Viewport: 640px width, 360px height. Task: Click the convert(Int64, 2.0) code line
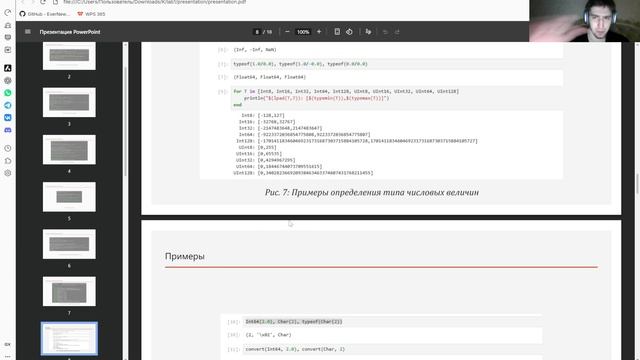coord(295,349)
